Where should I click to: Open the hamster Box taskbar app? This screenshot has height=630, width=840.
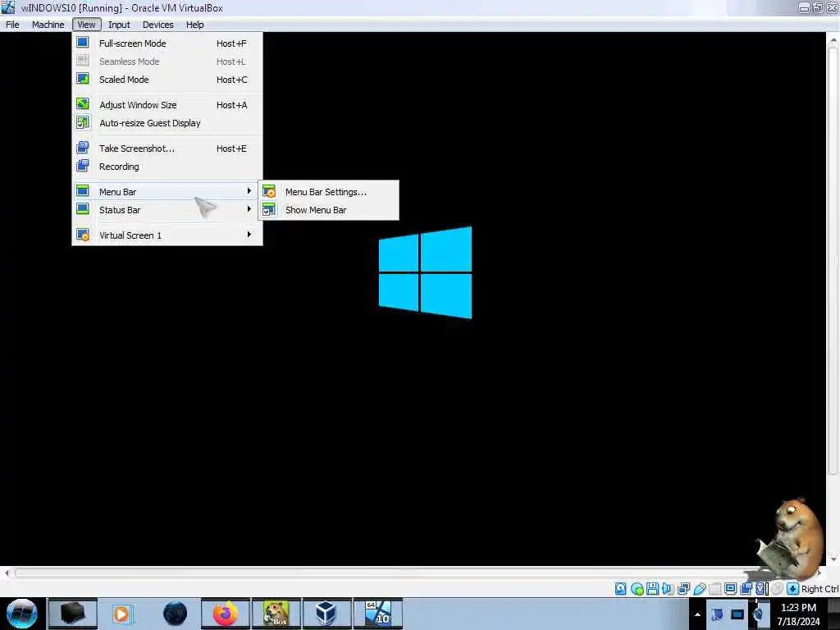(x=276, y=614)
